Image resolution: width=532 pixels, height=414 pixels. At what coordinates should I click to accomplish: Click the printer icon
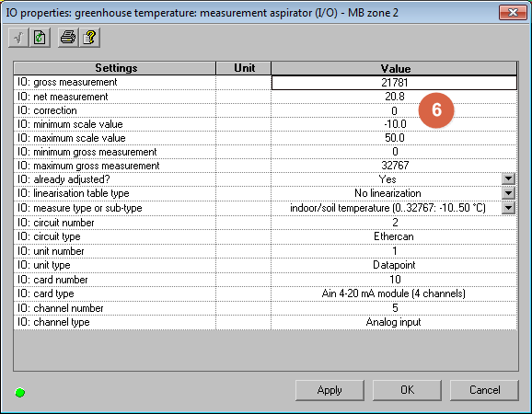click(68, 38)
